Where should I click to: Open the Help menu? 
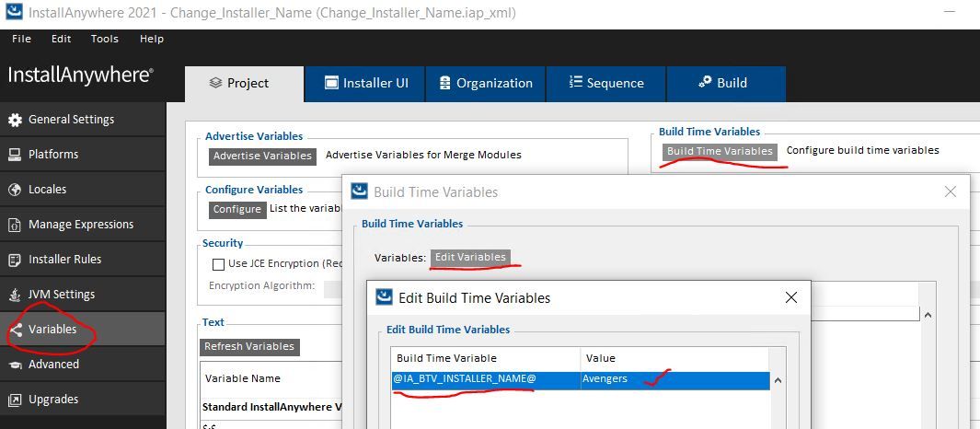tap(151, 39)
